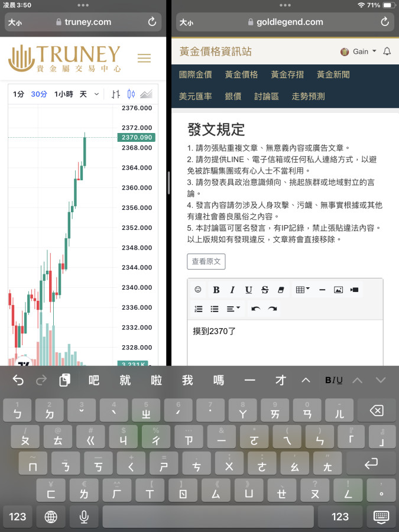Viewport: 399px width, 532px height.
Task: Focus the post text editor area
Action: point(285,343)
